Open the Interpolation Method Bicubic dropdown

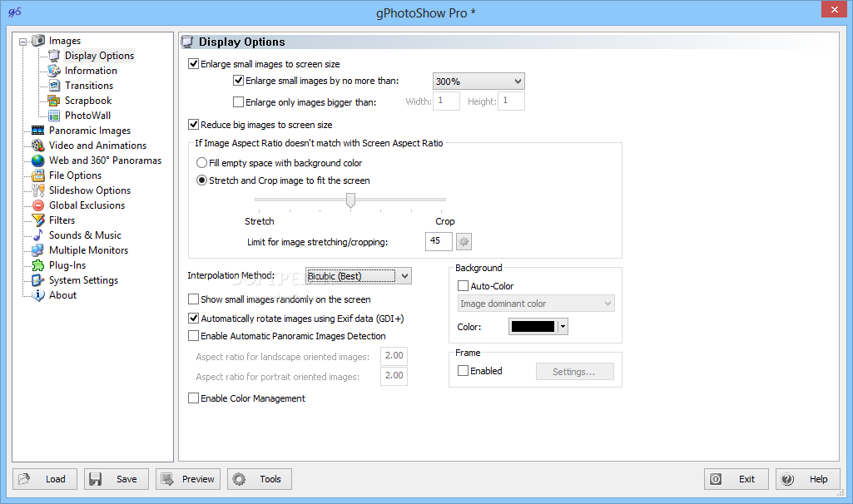click(x=359, y=275)
